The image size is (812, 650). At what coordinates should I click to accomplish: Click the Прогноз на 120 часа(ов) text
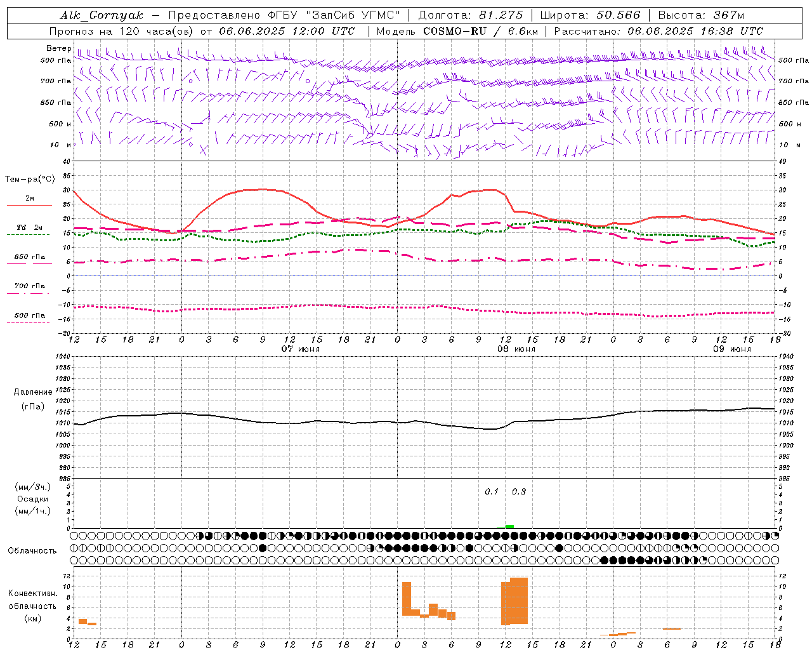click(x=122, y=31)
